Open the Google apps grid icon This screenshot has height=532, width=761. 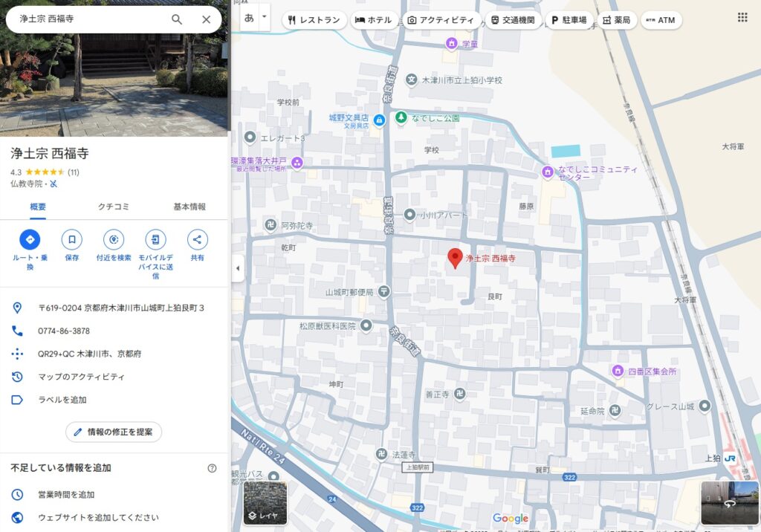(742, 18)
